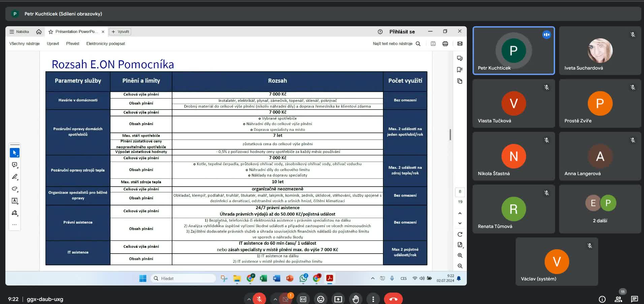This screenshot has width=644, height=304.
Task: Select Petr Kuchticek participant tile
Action: coord(514,50)
